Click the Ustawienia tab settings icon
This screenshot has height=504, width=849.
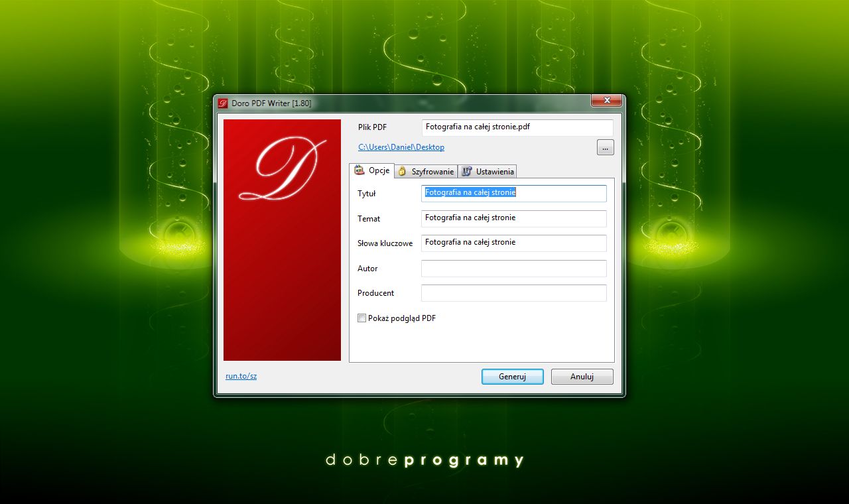(466, 172)
